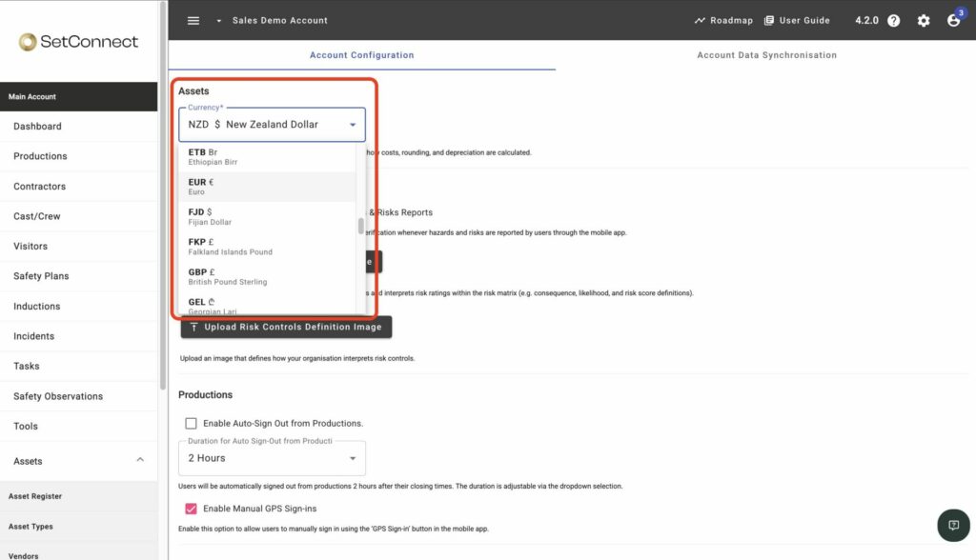Click the SetConnect logo

(x=78, y=42)
